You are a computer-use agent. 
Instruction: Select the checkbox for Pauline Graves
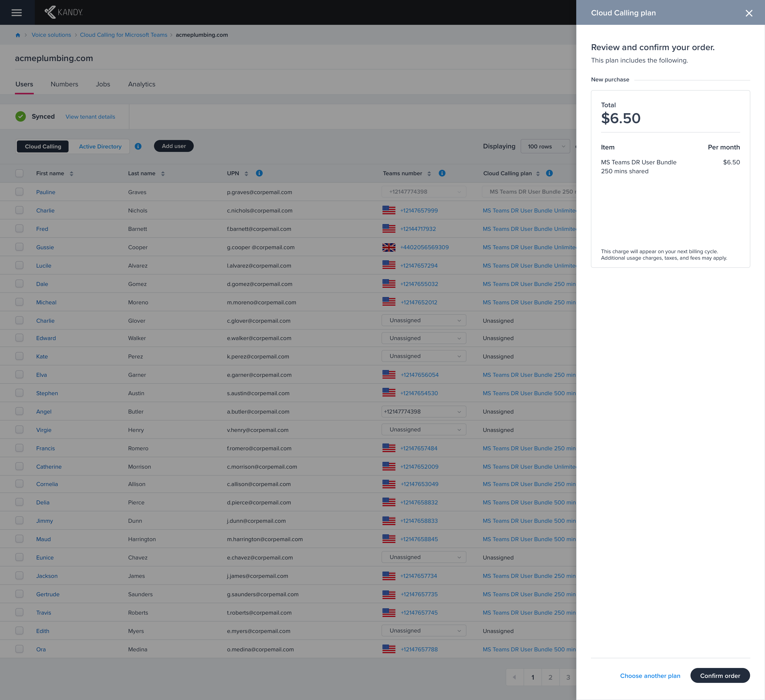19,192
